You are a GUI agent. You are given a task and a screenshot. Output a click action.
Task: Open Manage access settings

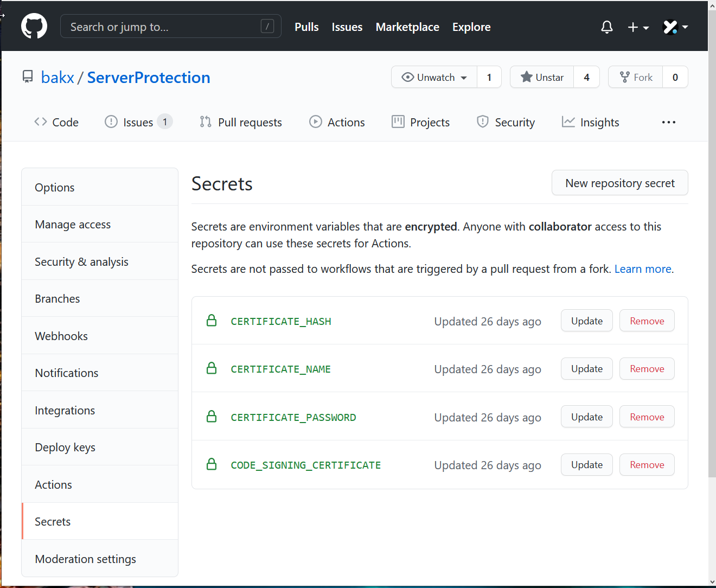tap(100, 224)
